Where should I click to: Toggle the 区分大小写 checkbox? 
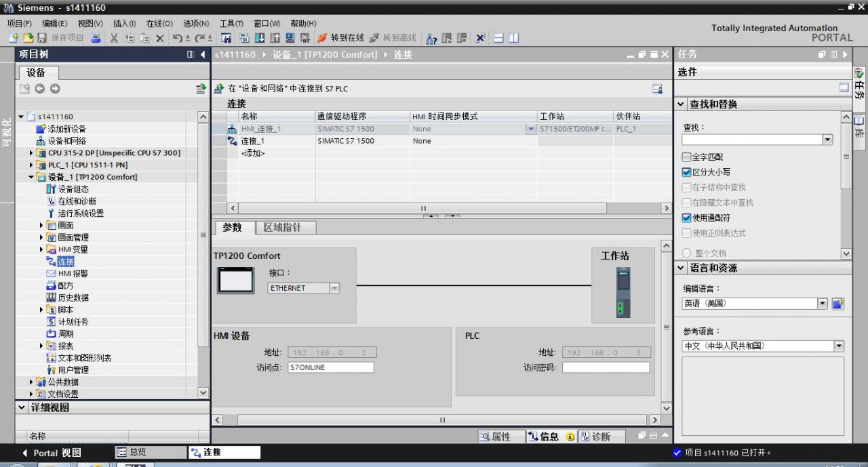[x=686, y=172]
